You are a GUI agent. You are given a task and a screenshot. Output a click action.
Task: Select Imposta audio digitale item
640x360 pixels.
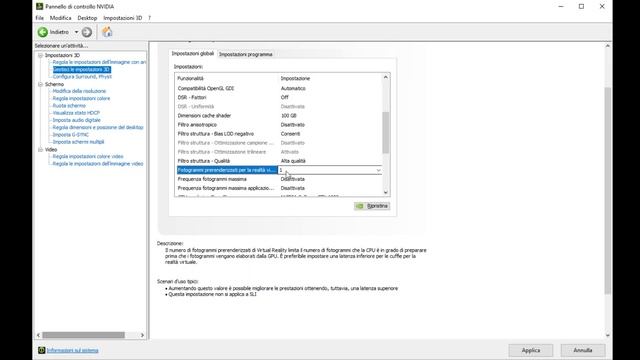[x=76, y=120]
